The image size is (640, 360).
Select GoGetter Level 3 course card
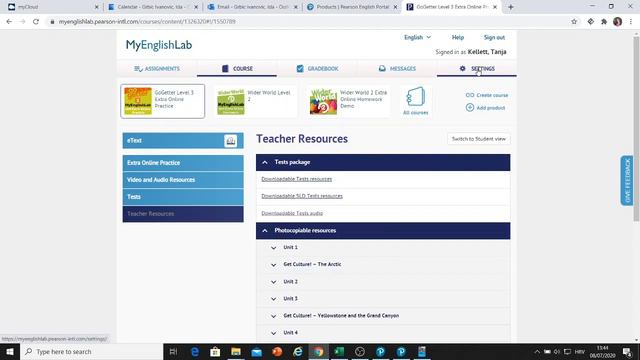(162, 101)
